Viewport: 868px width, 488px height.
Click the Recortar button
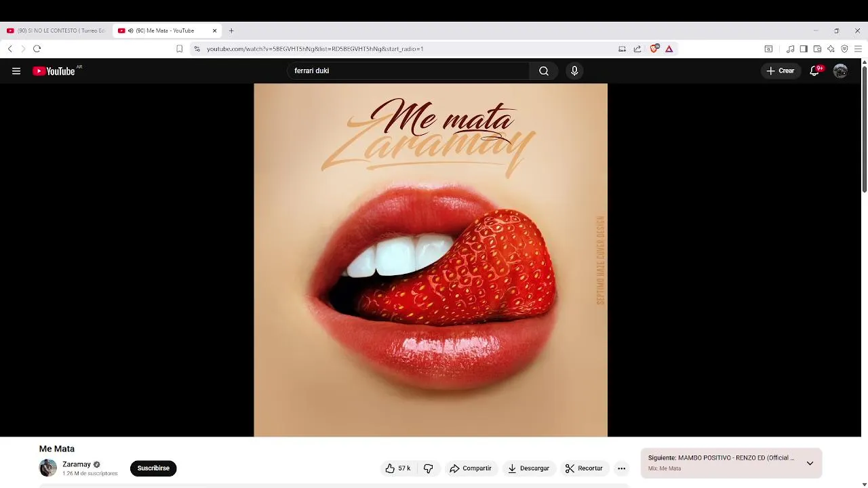pos(584,468)
